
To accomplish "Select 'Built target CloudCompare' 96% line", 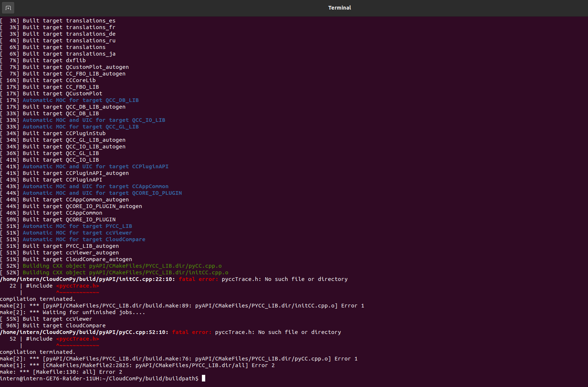I will tap(53, 326).
